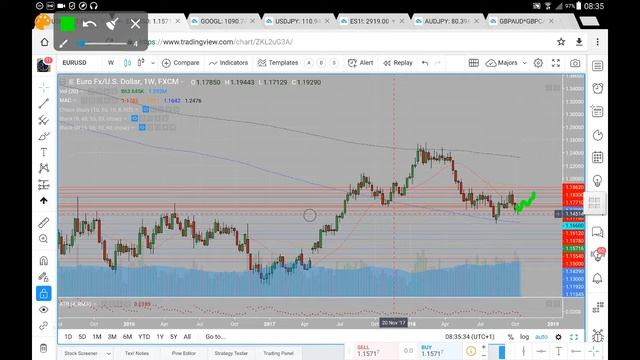Open the chat speech bubble panel
This screenshot has height=360, width=640.
pos(598,232)
